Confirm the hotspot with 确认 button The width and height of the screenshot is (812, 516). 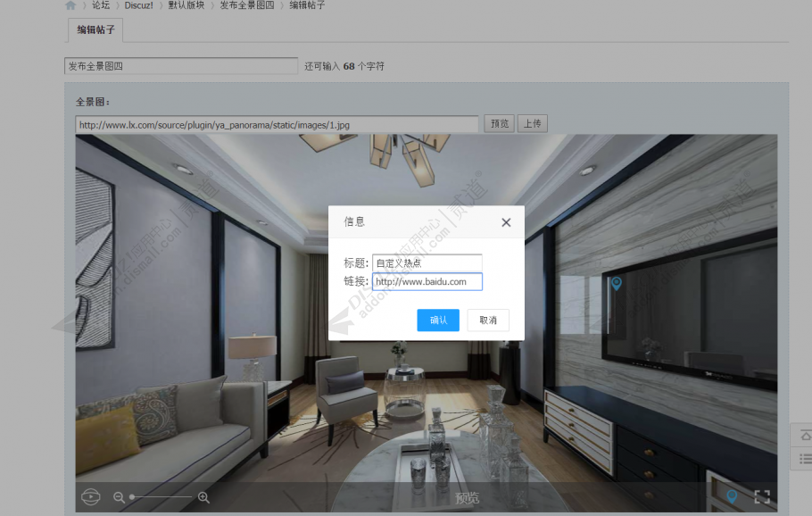438,320
